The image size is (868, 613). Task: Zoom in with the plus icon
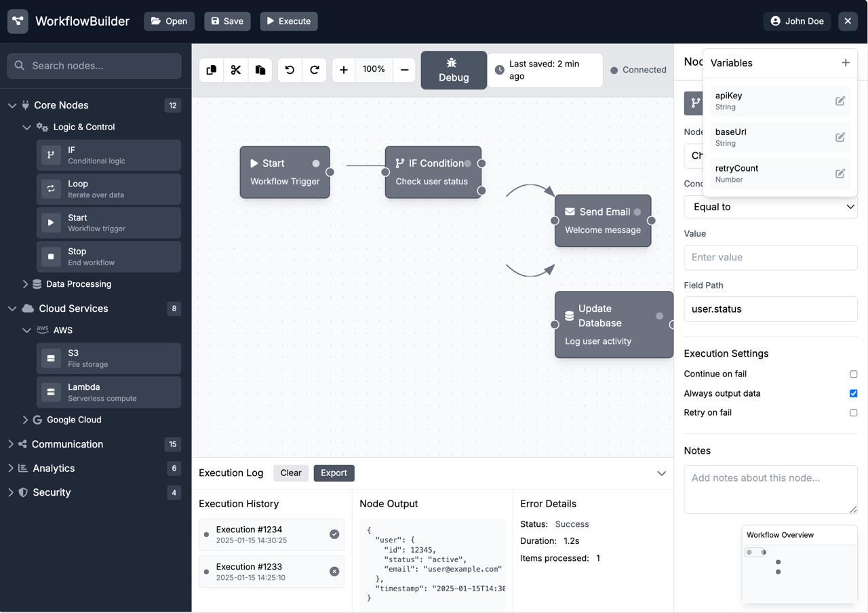coord(344,70)
